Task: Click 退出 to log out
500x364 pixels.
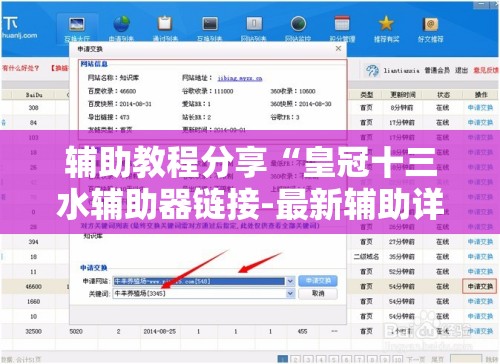Action: point(461,70)
